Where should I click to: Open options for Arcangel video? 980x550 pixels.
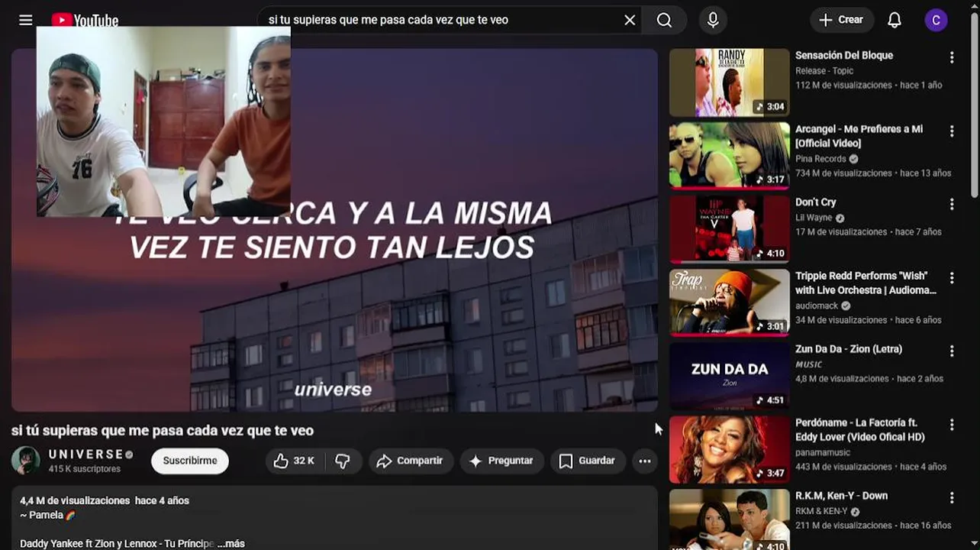pyautogui.click(x=951, y=131)
